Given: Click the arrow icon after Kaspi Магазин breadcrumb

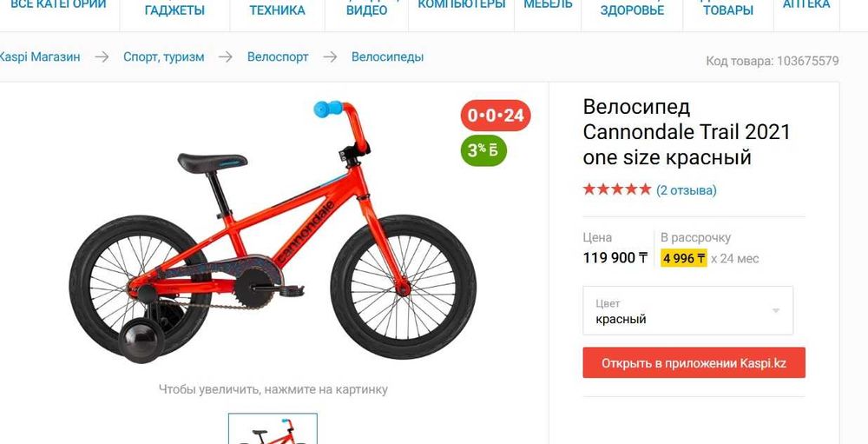Looking at the screenshot, I should (102, 56).
